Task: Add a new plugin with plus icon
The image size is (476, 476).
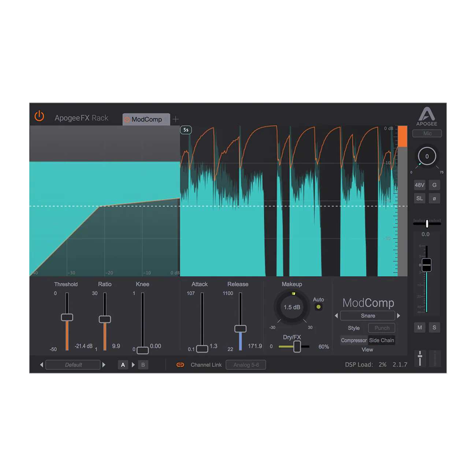Action: [x=176, y=119]
